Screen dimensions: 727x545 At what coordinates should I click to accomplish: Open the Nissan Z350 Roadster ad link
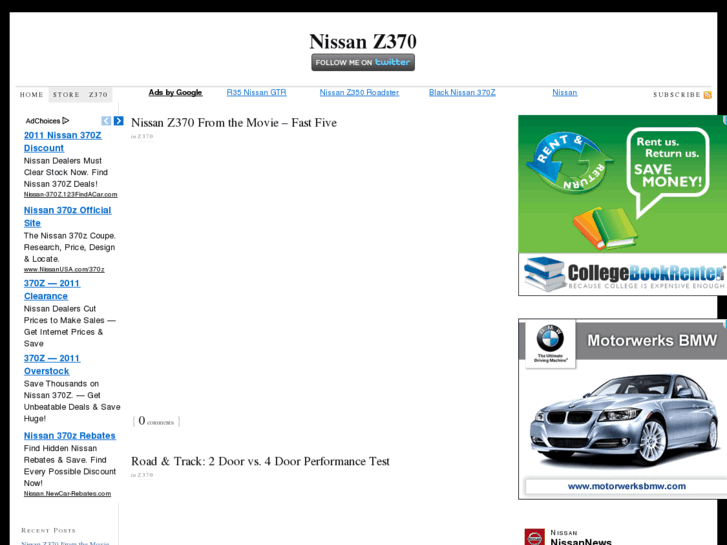click(359, 92)
